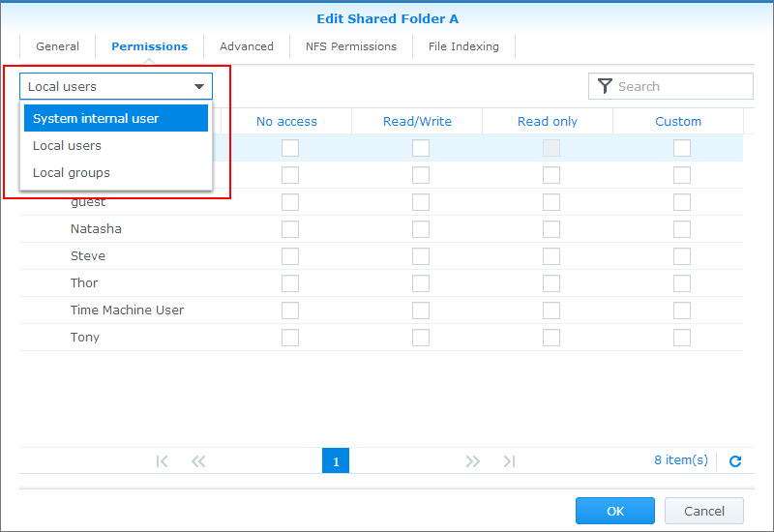This screenshot has width=774, height=532.
Task: Click into the Search field
Action: coord(670,86)
